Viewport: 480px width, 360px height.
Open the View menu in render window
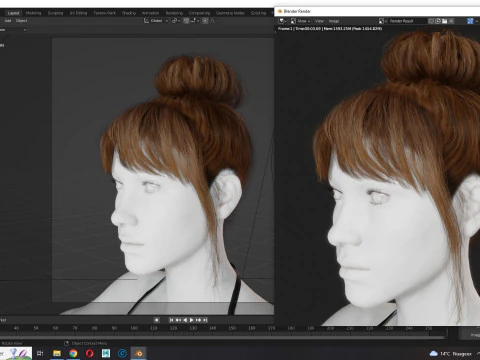click(x=319, y=21)
